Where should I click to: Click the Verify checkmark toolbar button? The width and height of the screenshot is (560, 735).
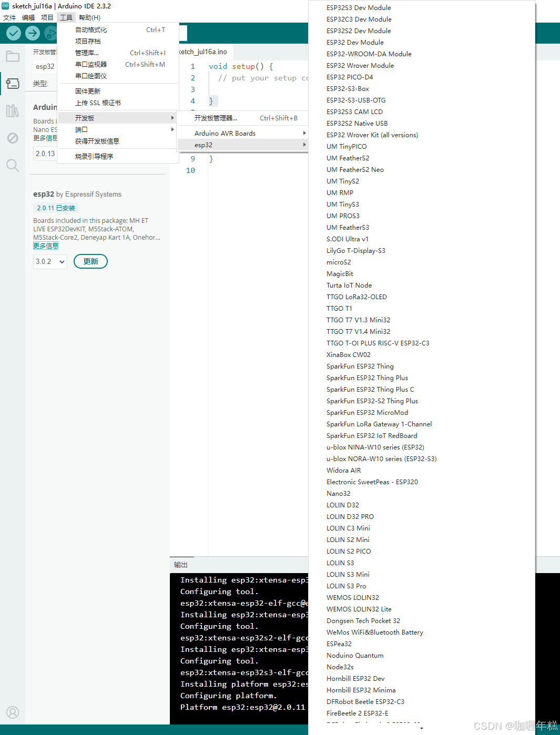coord(14,33)
